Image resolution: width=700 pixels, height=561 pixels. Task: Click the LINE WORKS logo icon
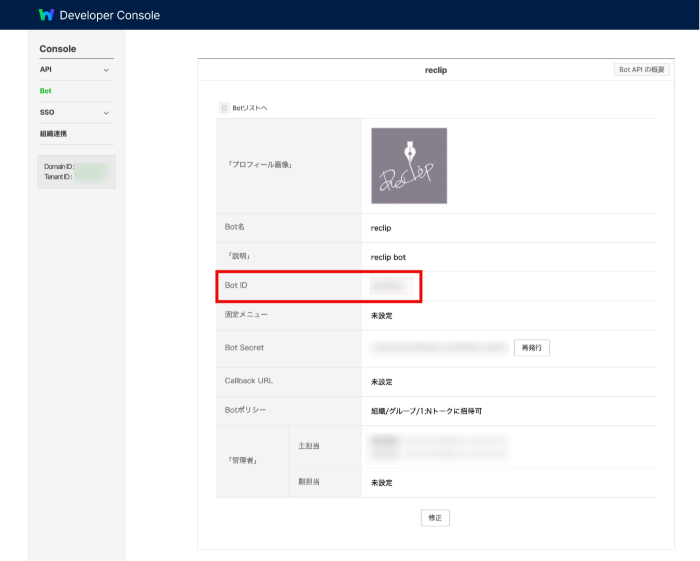46,15
